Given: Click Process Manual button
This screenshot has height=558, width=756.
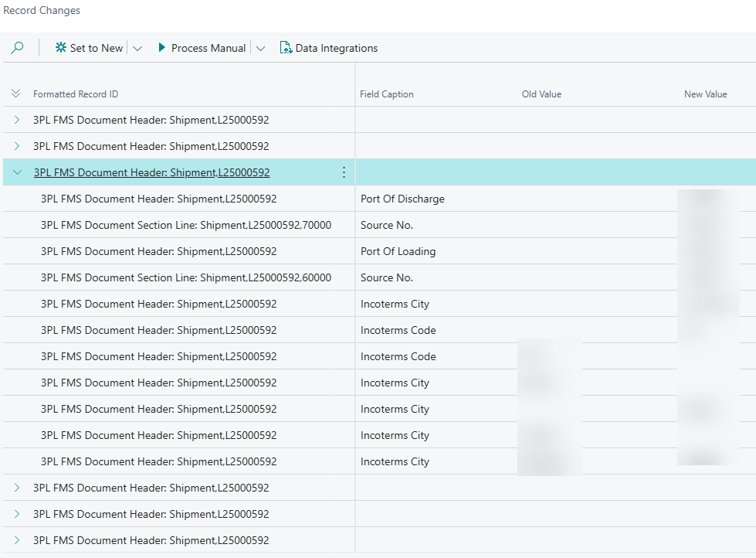Looking at the screenshot, I should coord(202,48).
